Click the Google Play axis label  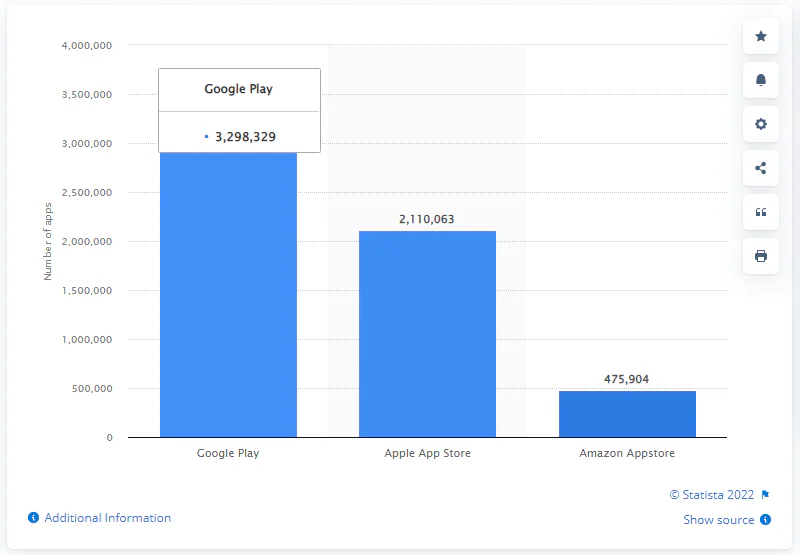click(228, 453)
